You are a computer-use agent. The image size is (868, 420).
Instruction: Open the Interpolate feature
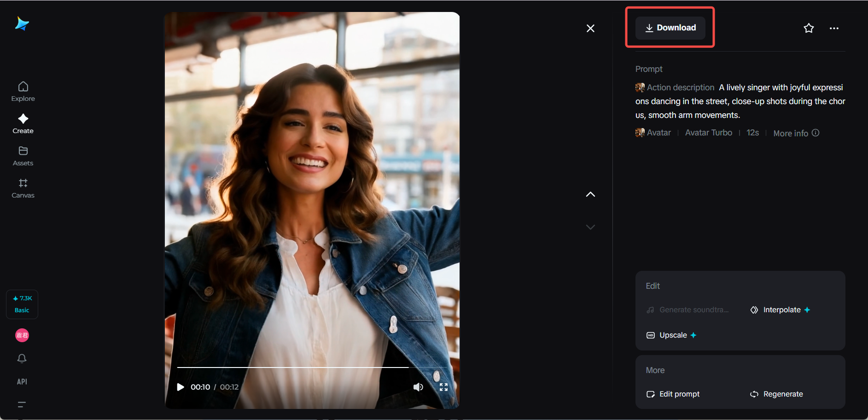(x=780, y=309)
